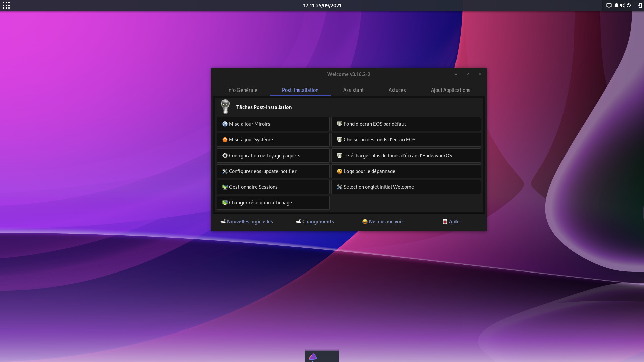
Task: Open the Assistant tab
Action: (x=354, y=90)
